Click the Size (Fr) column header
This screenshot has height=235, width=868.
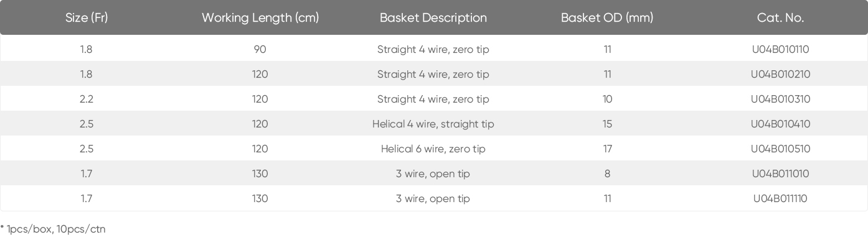pyautogui.click(x=87, y=17)
